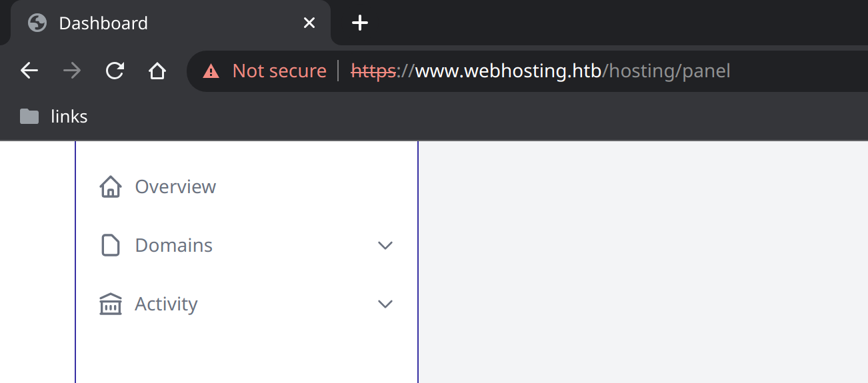Screen dimensions: 868x383
Task: Click the red warning triangle icon
Action: click(x=211, y=71)
